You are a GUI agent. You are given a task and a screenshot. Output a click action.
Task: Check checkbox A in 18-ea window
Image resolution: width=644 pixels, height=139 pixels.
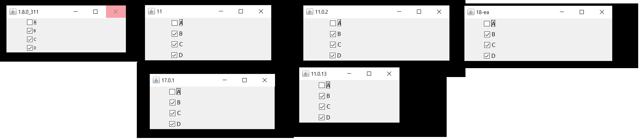(487, 24)
